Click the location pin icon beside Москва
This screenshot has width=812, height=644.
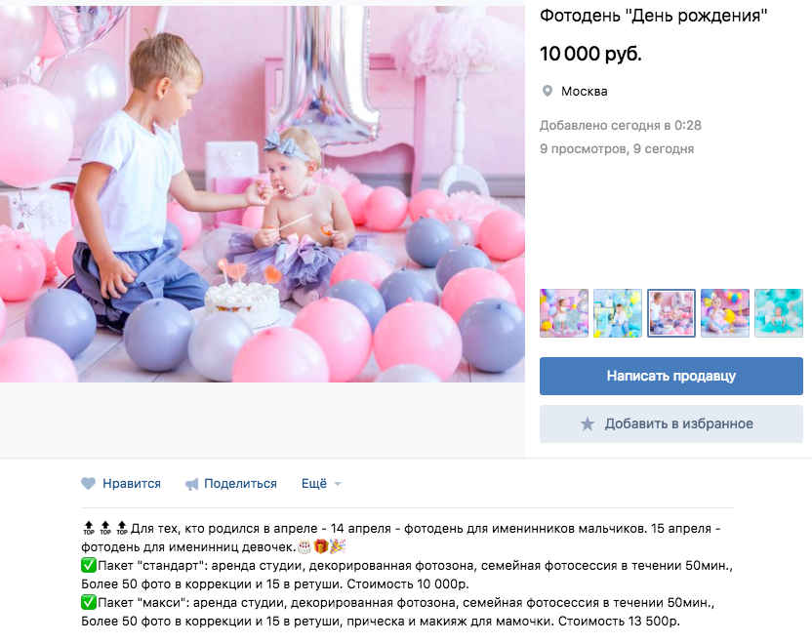547,92
